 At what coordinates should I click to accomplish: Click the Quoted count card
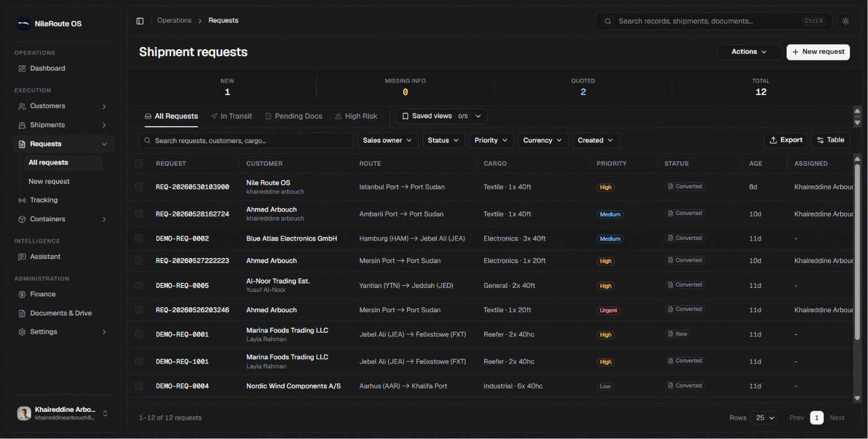pos(583,87)
